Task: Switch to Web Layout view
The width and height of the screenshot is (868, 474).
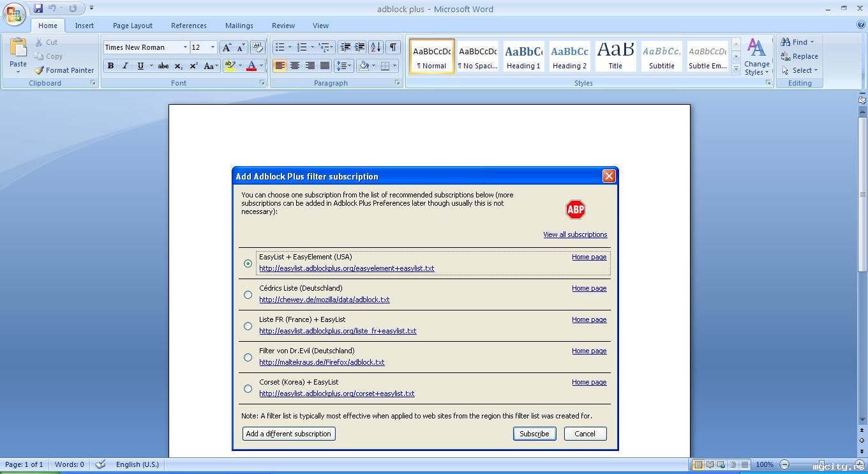Action: (x=721, y=464)
